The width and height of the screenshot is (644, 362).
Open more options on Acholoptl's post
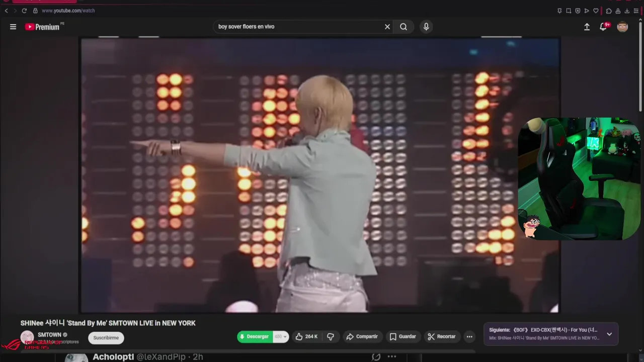pyautogui.click(x=392, y=356)
